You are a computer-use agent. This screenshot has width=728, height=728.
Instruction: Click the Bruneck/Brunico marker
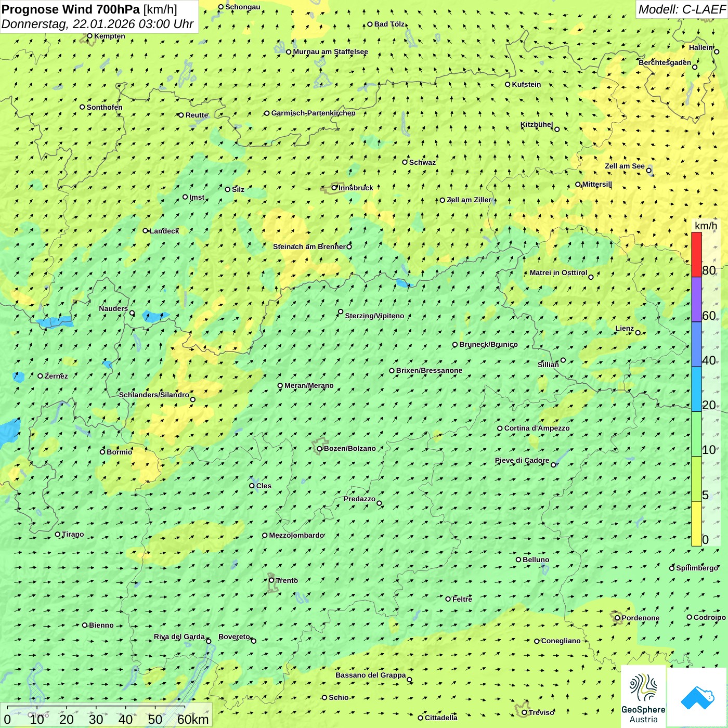point(455,344)
